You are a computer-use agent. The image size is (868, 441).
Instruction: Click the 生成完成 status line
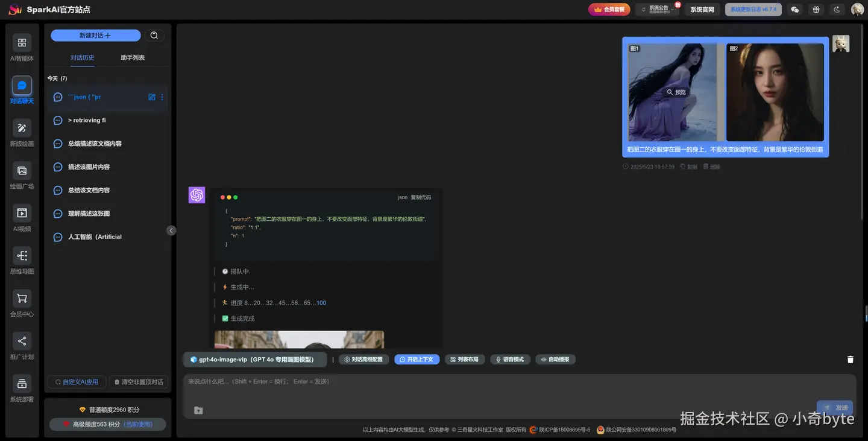(x=238, y=319)
